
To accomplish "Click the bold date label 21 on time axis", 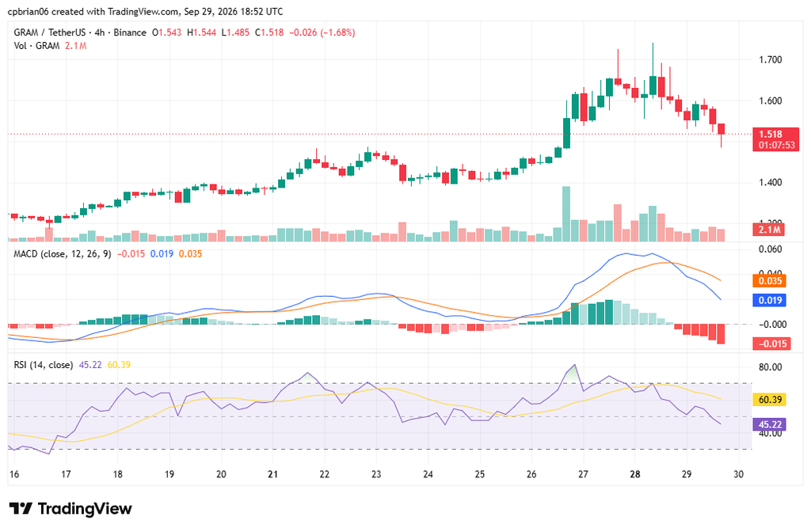I will 272,475.
